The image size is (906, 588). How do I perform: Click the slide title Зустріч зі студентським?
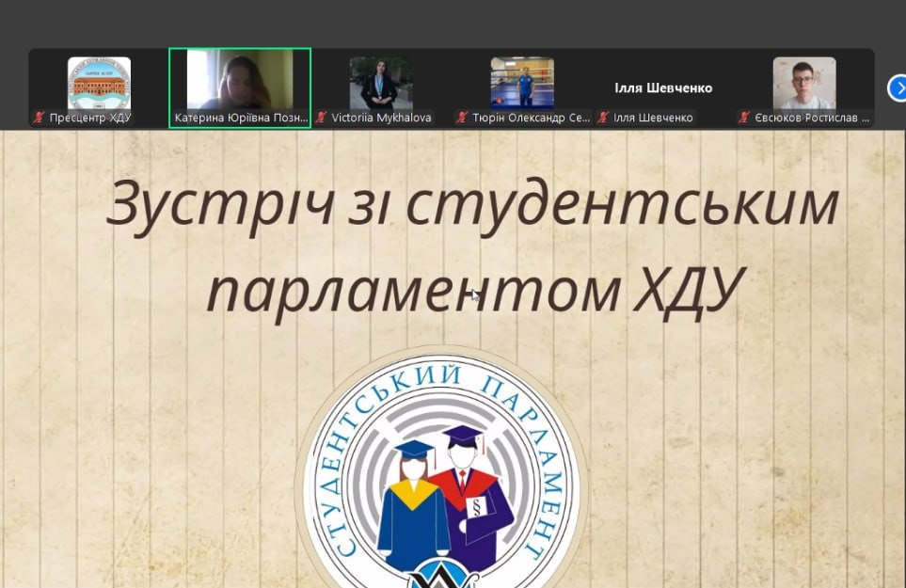[x=472, y=205]
